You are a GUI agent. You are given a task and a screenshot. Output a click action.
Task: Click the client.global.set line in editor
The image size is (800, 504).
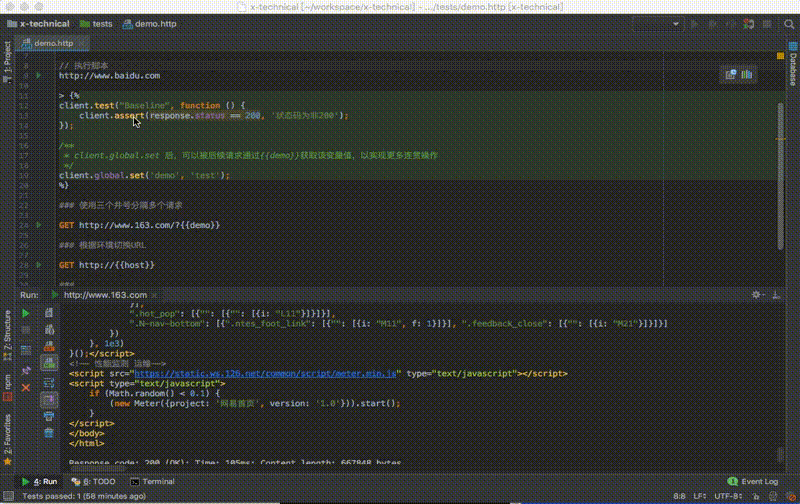tap(144, 175)
